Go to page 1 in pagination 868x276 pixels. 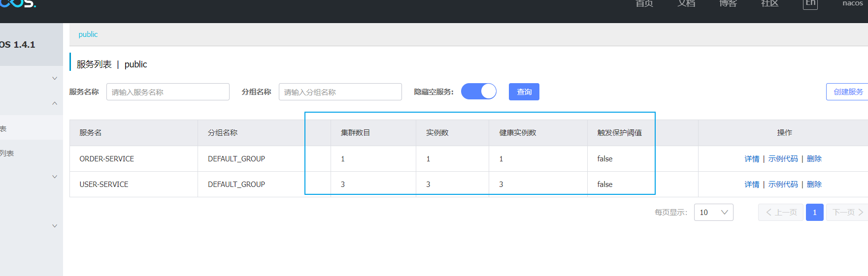814,213
